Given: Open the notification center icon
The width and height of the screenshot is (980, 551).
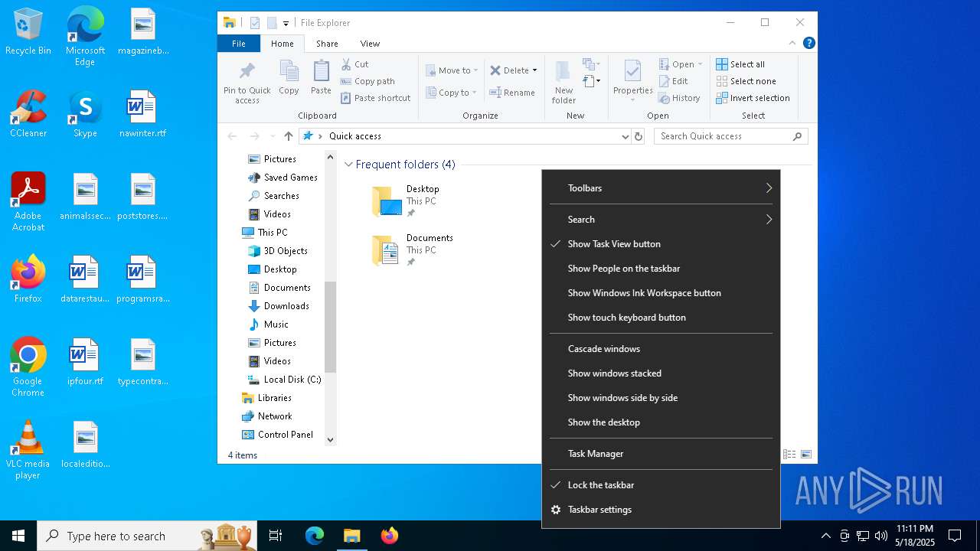Looking at the screenshot, I should click(x=955, y=536).
